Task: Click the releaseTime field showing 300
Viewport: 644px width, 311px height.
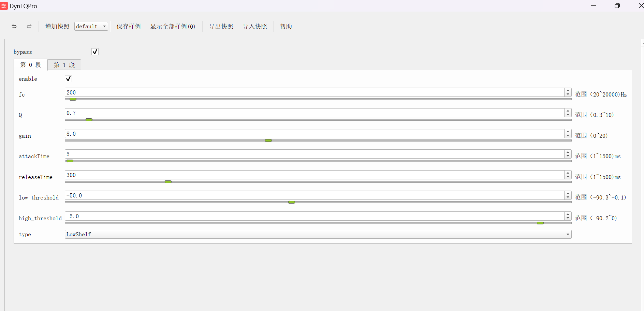Action: click(x=314, y=175)
